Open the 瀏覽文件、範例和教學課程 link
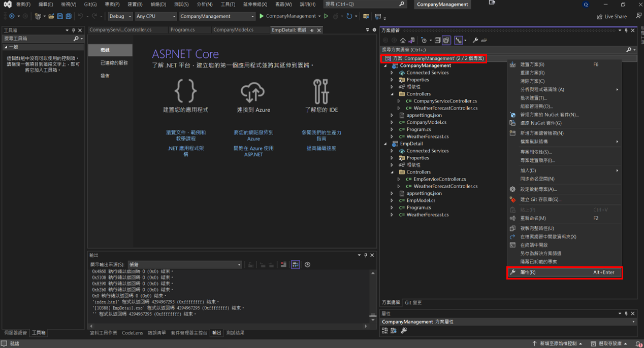Image resolution: width=644 pixels, height=348 pixels. coord(186,135)
